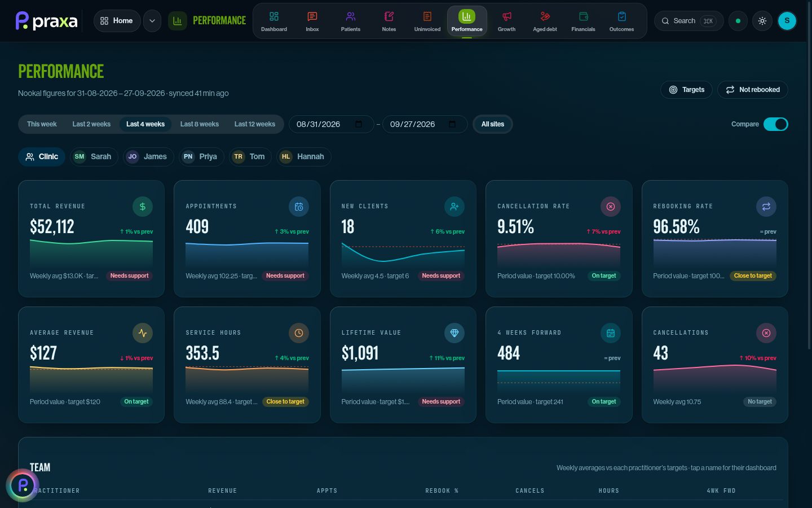This screenshot has height=508, width=812.
Task: Open the end date calendar picker
Action: tap(452, 124)
